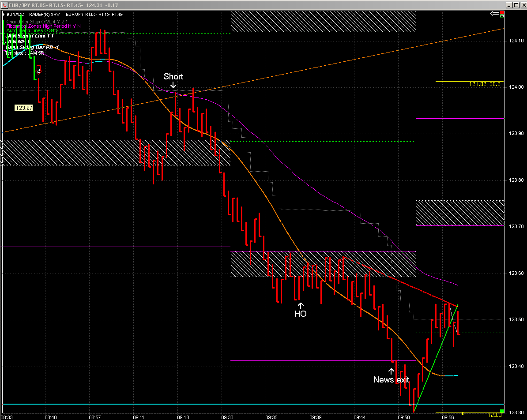The height and width of the screenshot is (420, 527).
Task: Click the 09:35 time axis label
Action: (271, 417)
